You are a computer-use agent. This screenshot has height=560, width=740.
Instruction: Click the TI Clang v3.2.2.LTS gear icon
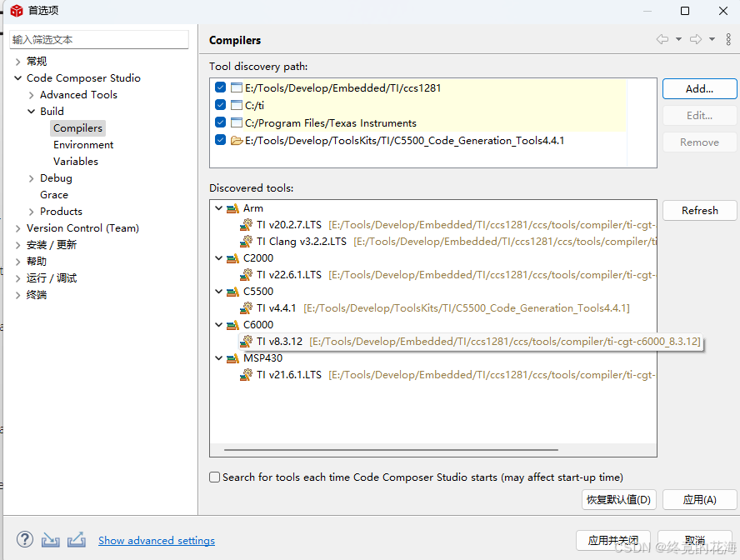click(x=246, y=242)
